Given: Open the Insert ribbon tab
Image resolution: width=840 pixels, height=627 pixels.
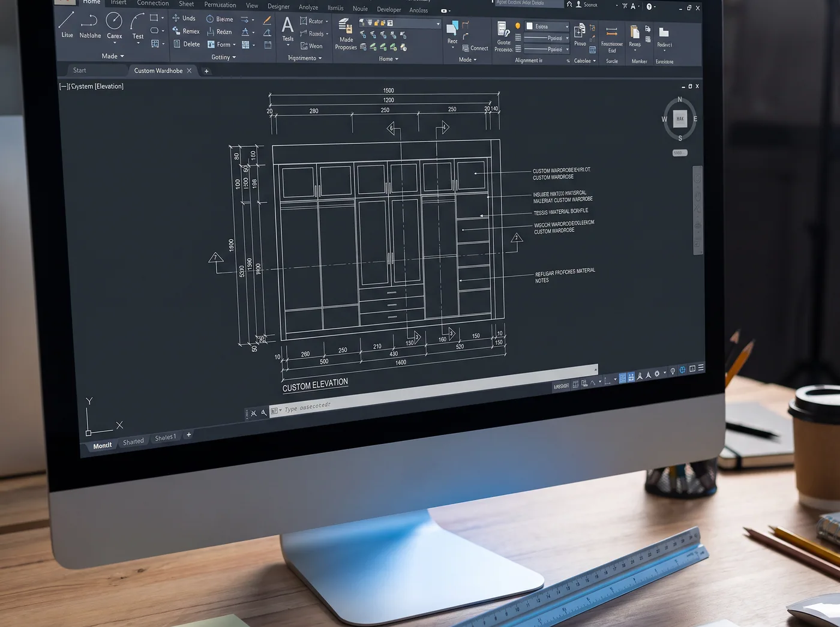Looking at the screenshot, I should tap(118, 2).
